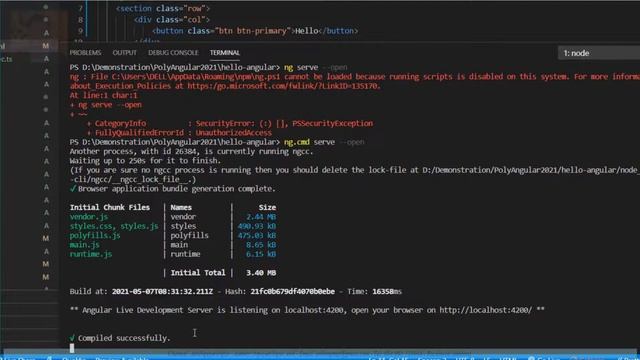Click the 'ng.cmd serve' command text
The width and height of the screenshot is (640, 360).
[309, 142]
